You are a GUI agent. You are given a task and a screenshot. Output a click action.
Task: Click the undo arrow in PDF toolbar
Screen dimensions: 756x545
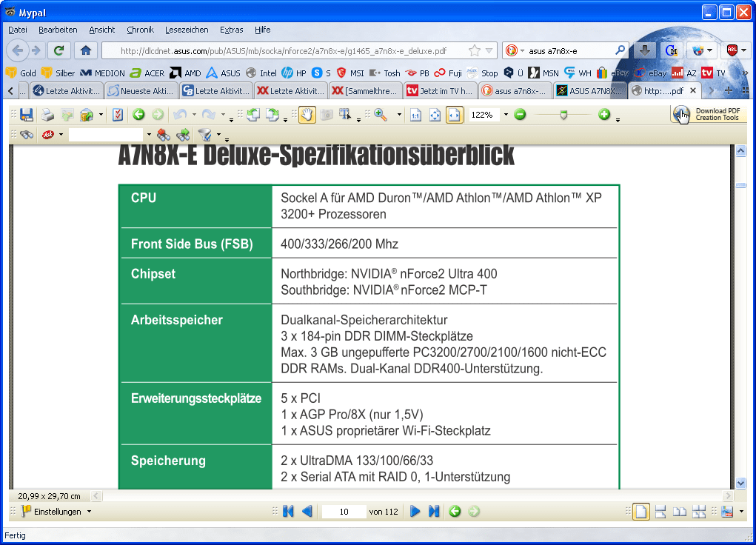click(180, 115)
